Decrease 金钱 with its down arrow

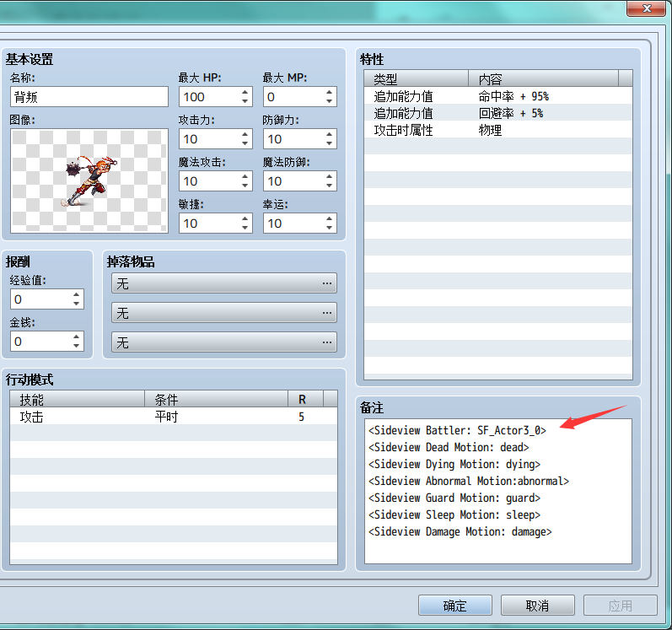pyautogui.click(x=76, y=346)
